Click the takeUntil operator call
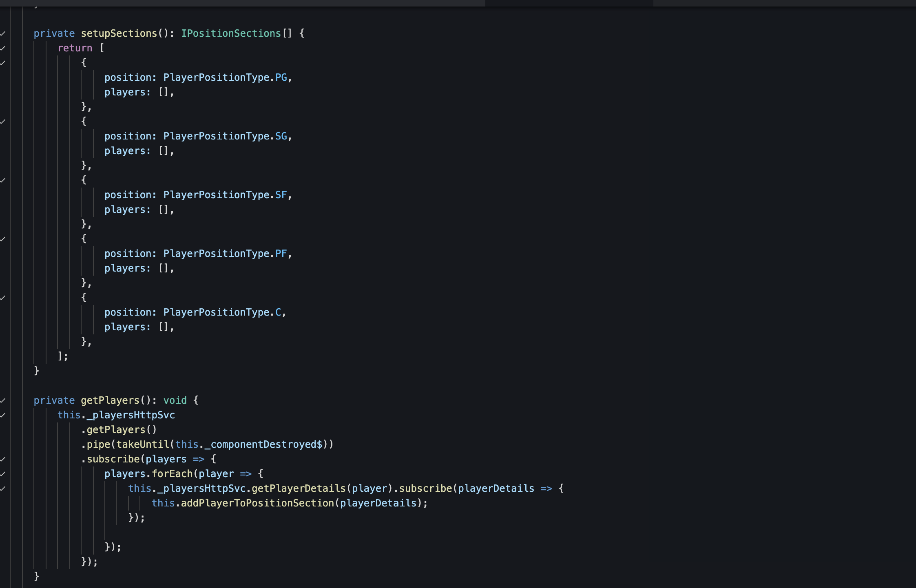The width and height of the screenshot is (916, 588). 143,444
